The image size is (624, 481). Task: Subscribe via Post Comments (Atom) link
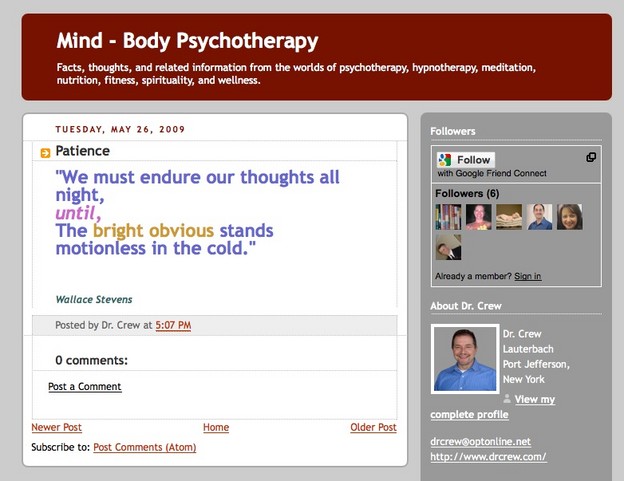pos(145,447)
